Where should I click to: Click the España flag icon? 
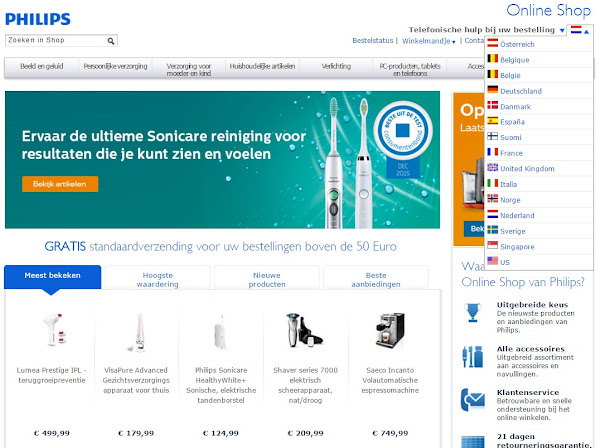click(492, 121)
